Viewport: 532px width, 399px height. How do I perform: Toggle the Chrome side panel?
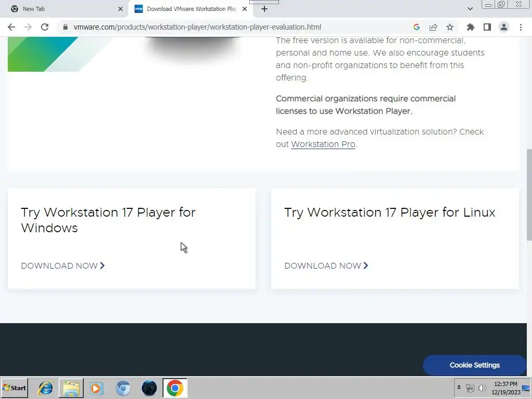487,27
